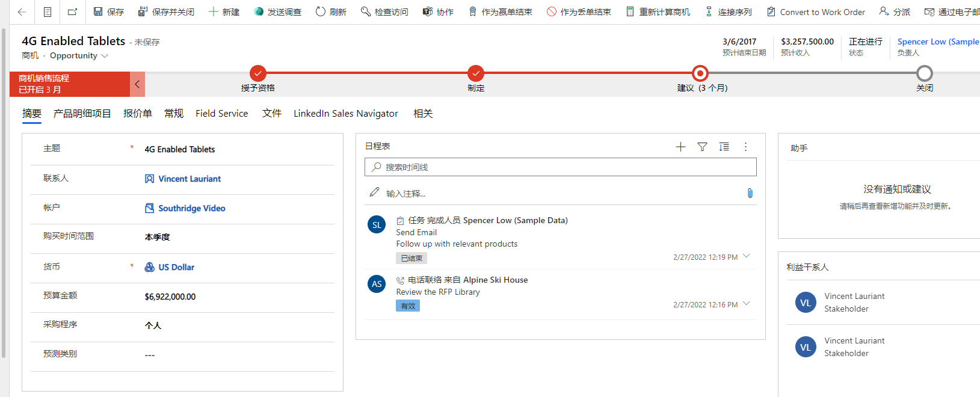Click 通过电子邮件 email a link command
This screenshot has width=980, height=397.
point(952,11)
